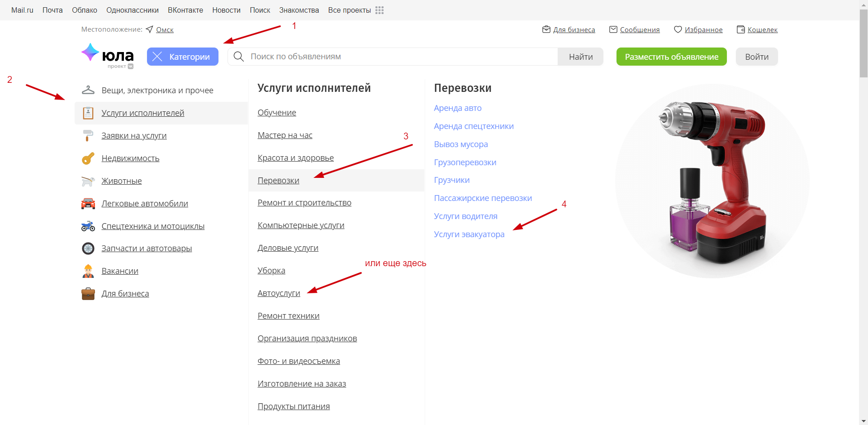Open Почта in top bar

(52, 10)
